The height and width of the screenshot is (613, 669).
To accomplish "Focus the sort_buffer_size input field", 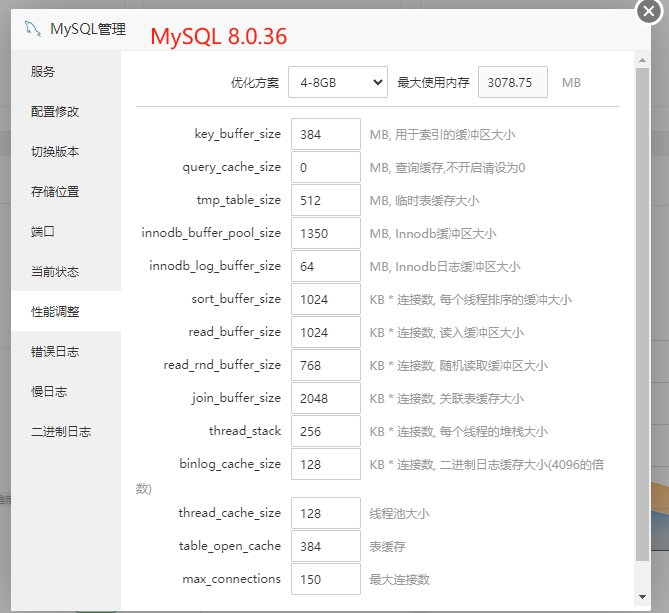I will 326,299.
